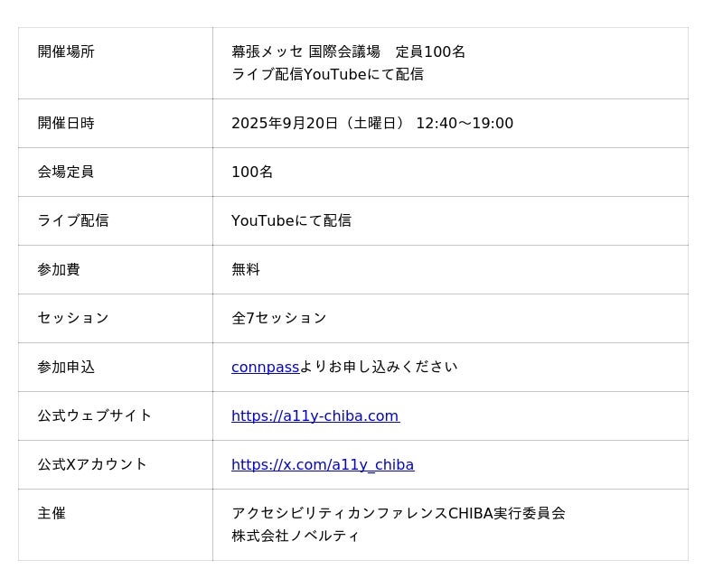Click the 開催場所 row header
The image size is (723, 588).
(x=66, y=51)
